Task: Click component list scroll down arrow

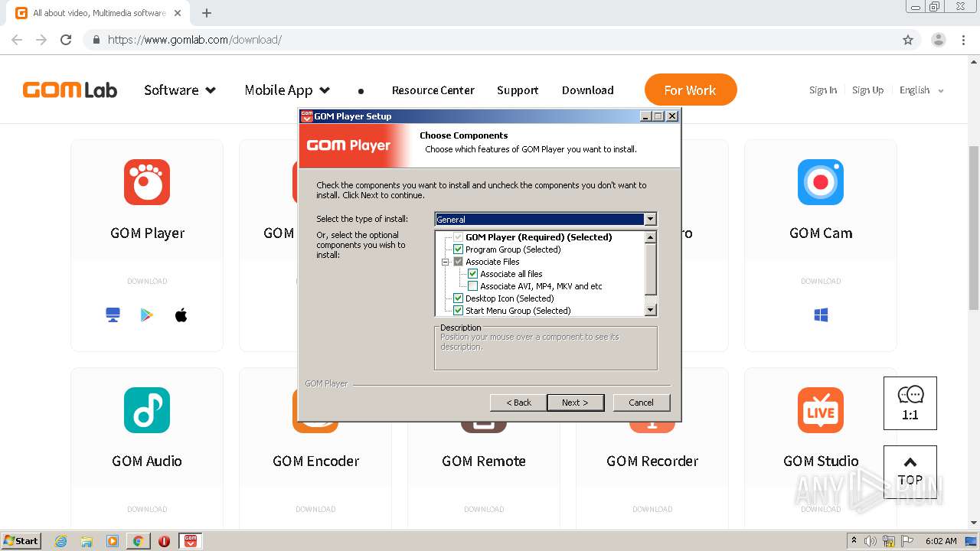Action: tap(651, 311)
